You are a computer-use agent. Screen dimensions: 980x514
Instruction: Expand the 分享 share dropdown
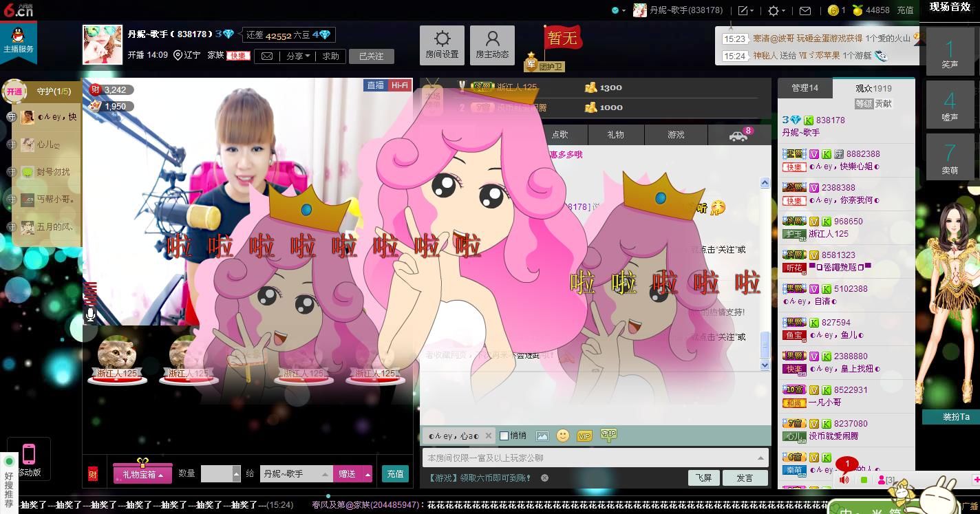tap(298, 56)
